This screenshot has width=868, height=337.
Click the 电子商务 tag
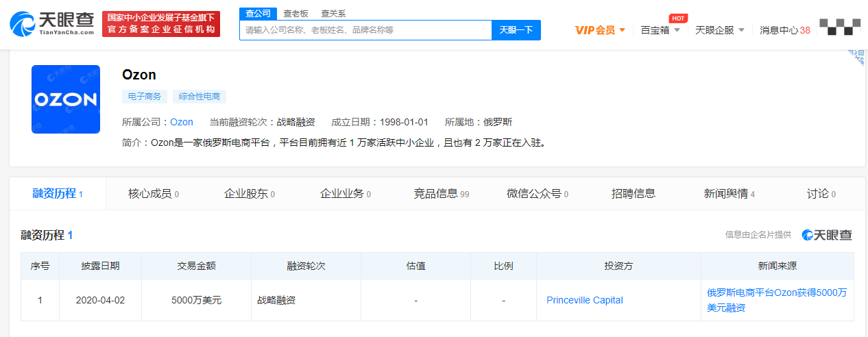coord(145,97)
